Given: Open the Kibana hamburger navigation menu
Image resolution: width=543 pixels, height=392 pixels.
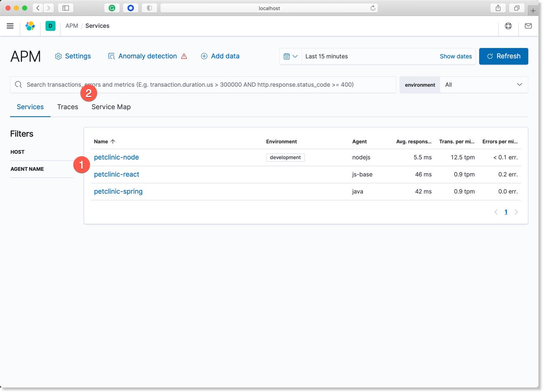Looking at the screenshot, I should [10, 26].
